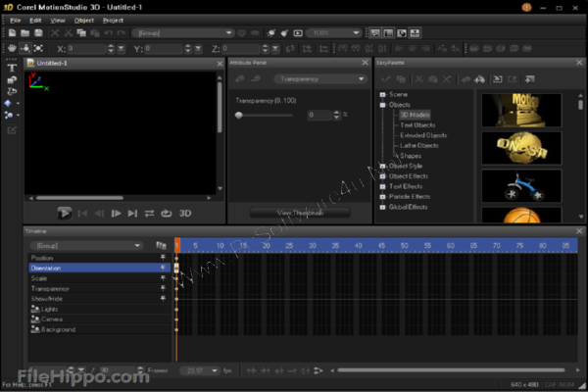The width and height of the screenshot is (588, 392).
Task: Select the Camera timeline row
Action: 99,318
